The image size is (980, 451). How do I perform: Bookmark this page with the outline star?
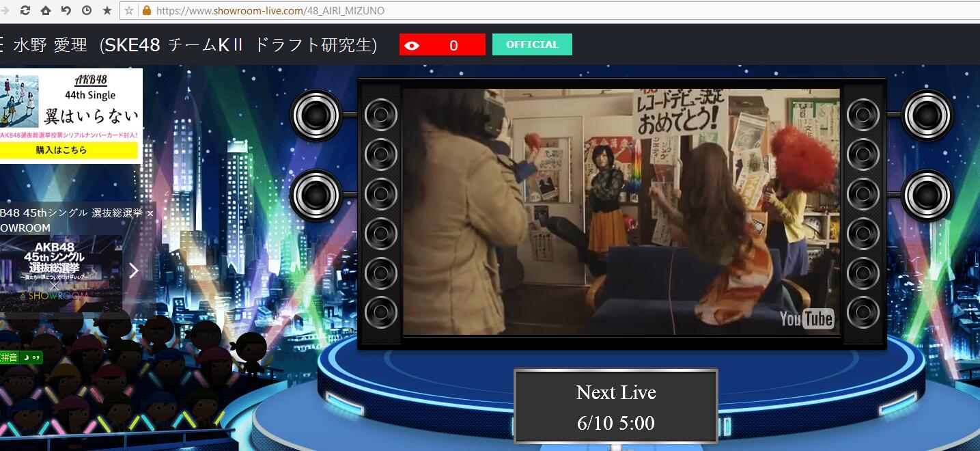[129, 11]
